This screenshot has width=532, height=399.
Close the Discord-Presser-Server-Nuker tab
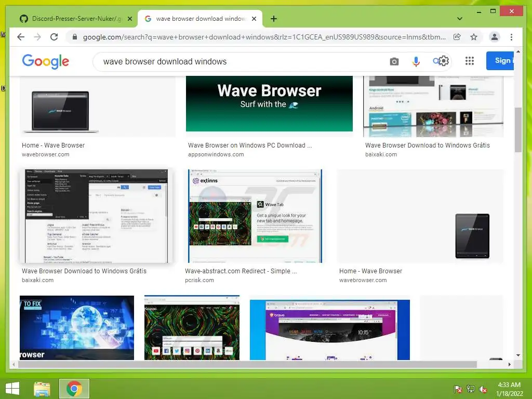[x=129, y=19]
